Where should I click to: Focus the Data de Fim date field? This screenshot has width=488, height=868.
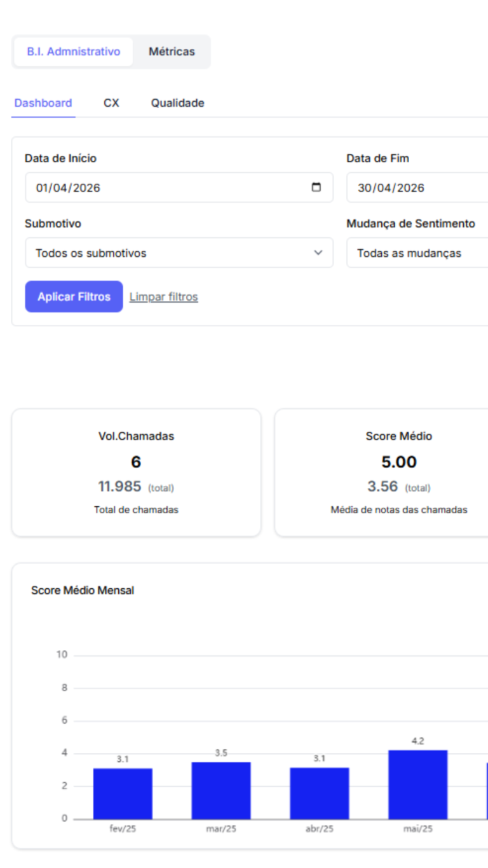tap(417, 188)
